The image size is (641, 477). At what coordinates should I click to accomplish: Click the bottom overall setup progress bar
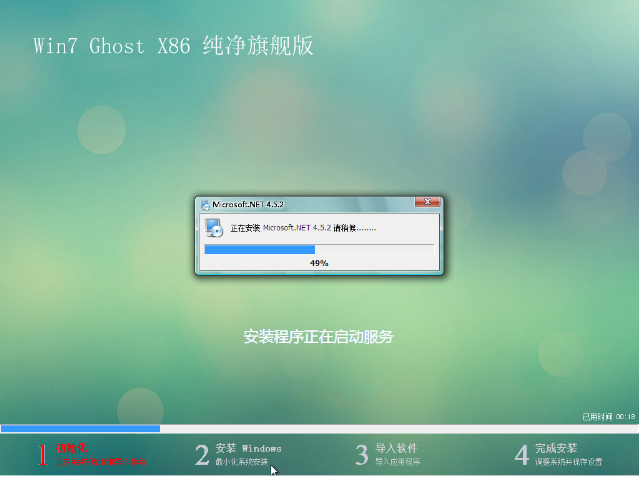pyautogui.click(x=320, y=429)
